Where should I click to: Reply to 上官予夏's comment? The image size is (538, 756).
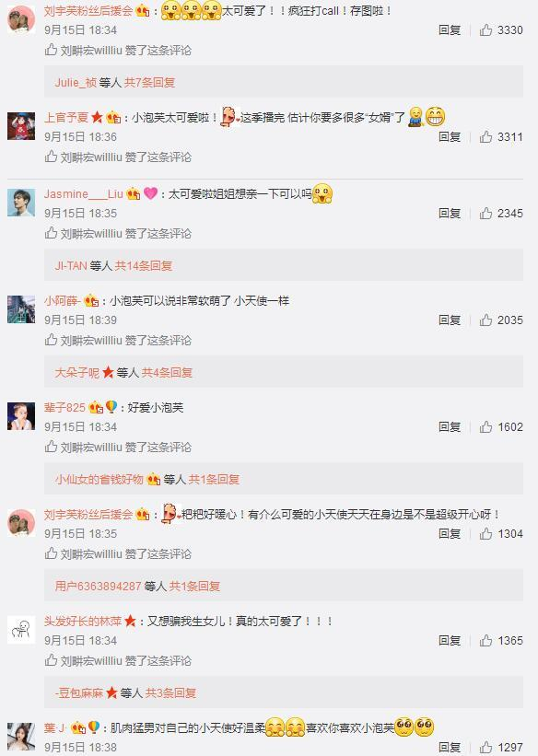click(x=450, y=137)
